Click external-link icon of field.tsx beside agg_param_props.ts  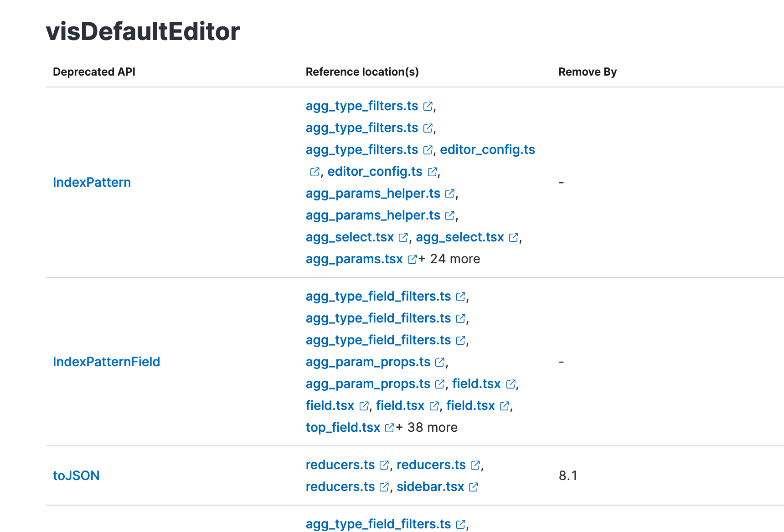[x=511, y=384]
